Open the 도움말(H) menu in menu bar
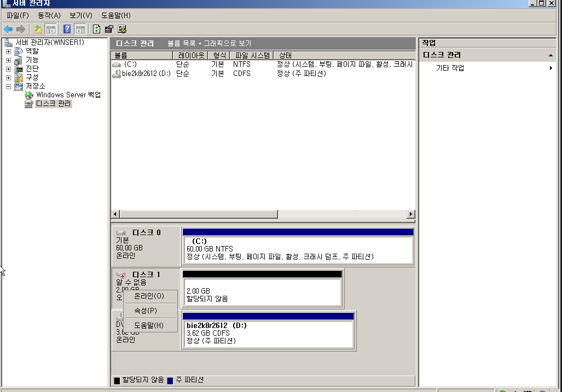The height and width of the screenshot is (392, 562). [x=116, y=15]
